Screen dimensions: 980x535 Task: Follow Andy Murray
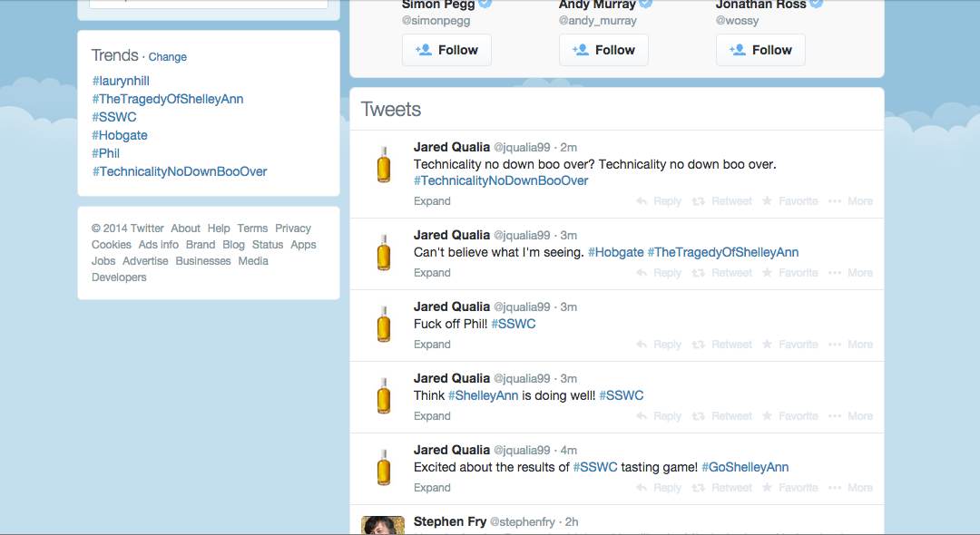(603, 51)
